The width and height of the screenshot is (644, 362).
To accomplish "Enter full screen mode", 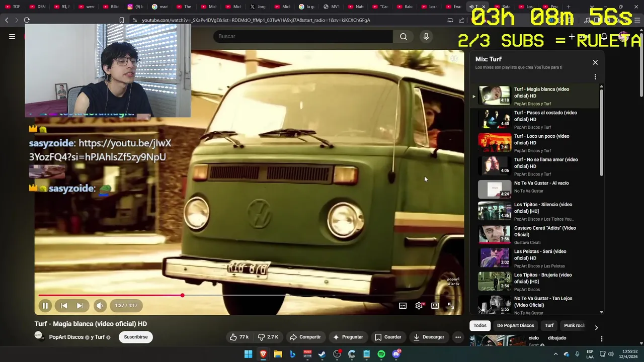I will coord(451,306).
